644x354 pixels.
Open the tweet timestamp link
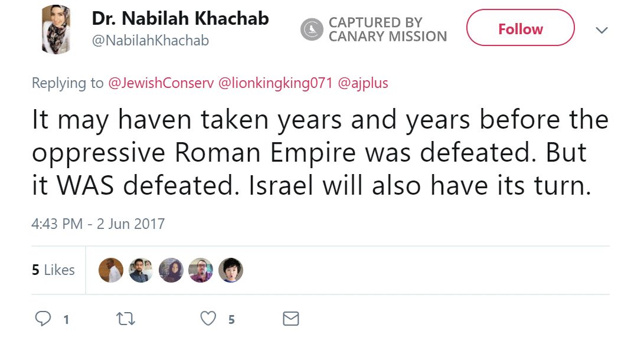pos(98,224)
